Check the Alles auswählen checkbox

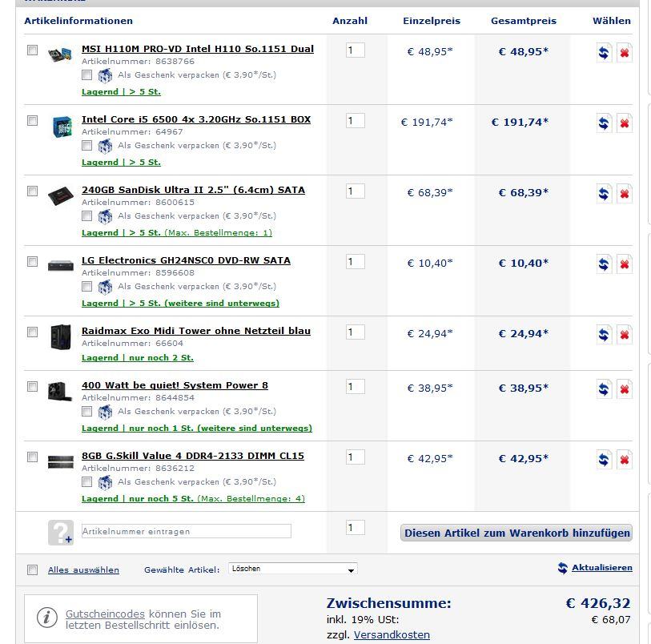click(32, 570)
